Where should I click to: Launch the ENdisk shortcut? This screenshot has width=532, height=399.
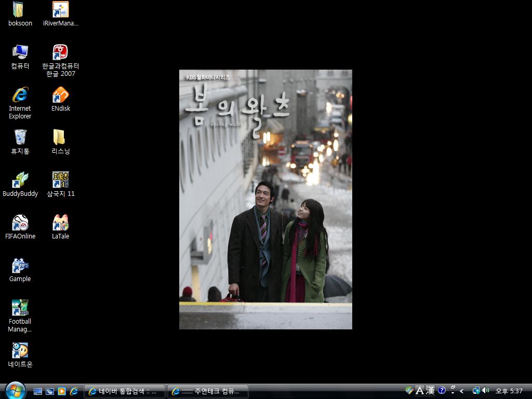click(x=61, y=99)
